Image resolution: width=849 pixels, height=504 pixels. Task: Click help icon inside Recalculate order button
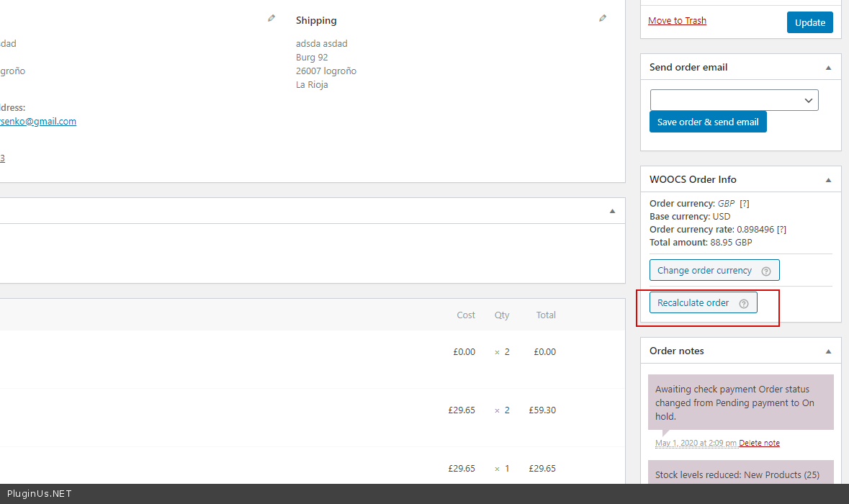744,304
